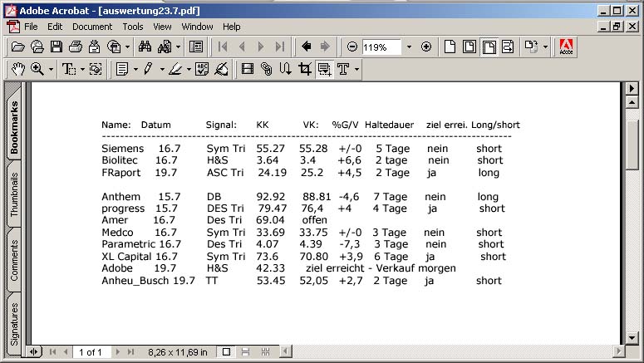
Task: Switch to the Thumbnails tab
Action: click(x=14, y=194)
